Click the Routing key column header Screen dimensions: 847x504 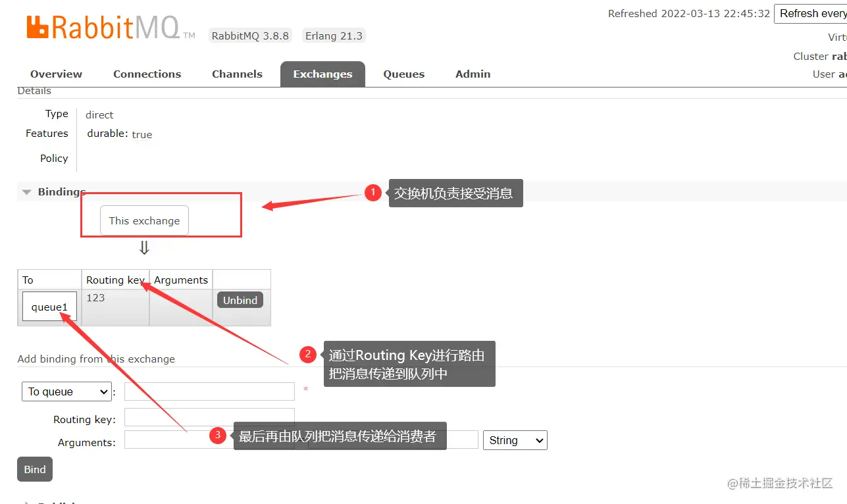pos(115,280)
